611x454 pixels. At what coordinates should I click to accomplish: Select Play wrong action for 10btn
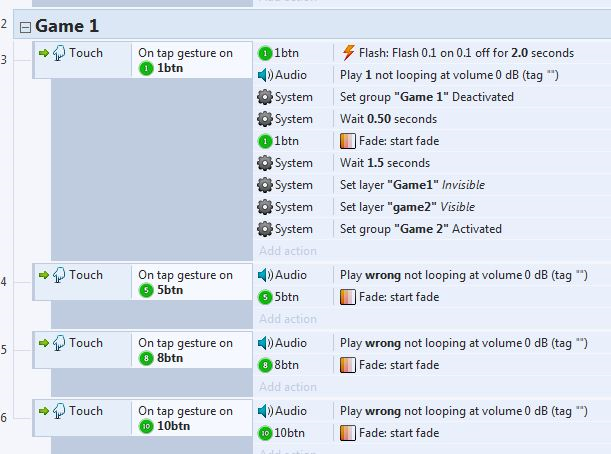[x=462, y=411]
